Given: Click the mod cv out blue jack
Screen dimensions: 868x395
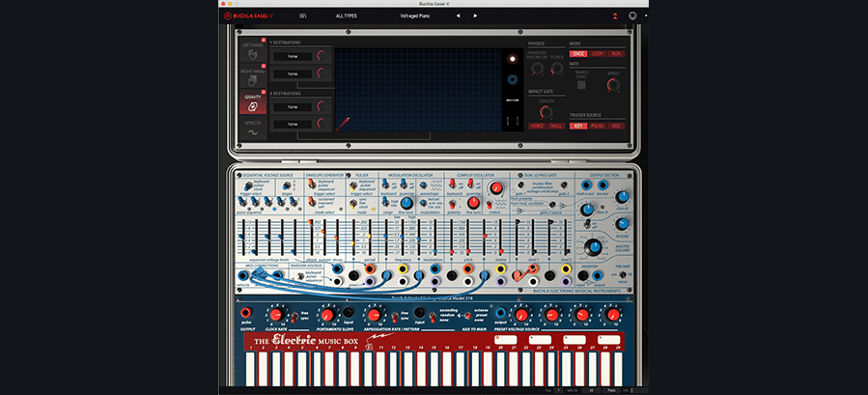Looking at the screenshot, I should [x=585, y=185].
